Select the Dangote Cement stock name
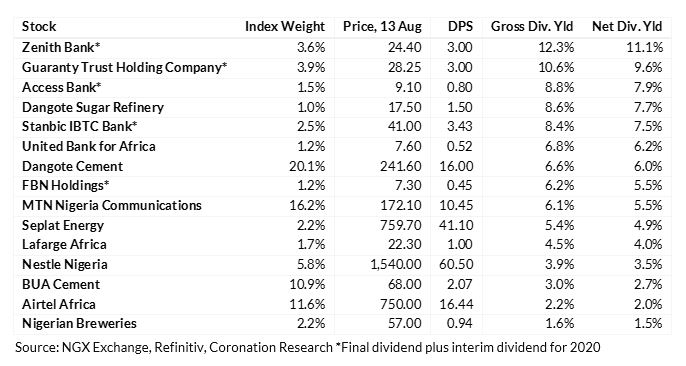The height and width of the screenshot is (366, 686). [73, 166]
